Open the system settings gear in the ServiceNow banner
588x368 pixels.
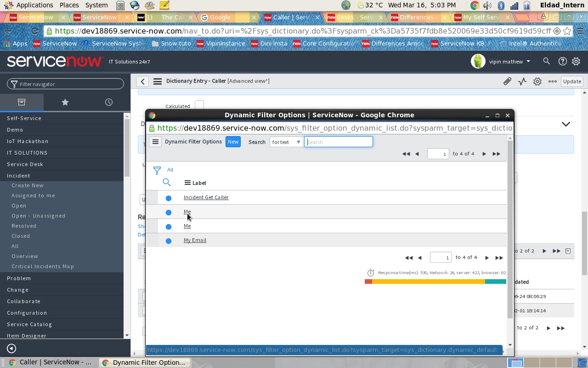(576, 61)
